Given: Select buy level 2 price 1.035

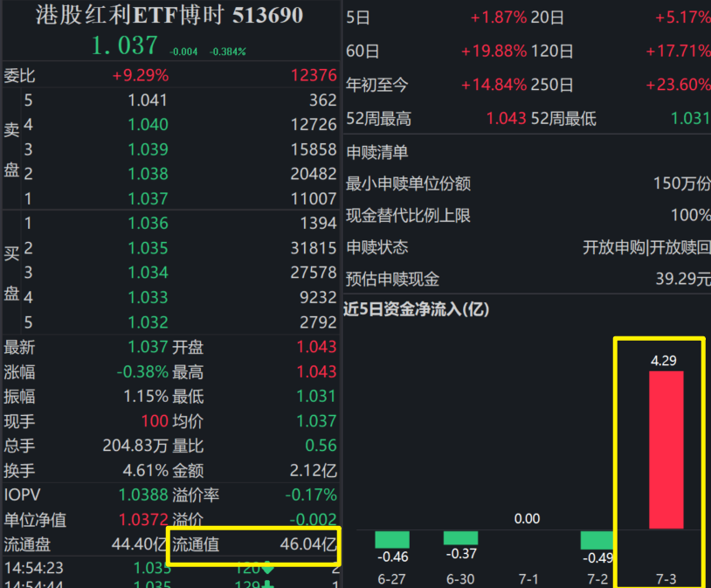Looking at the screenshot, I should 148,248.
